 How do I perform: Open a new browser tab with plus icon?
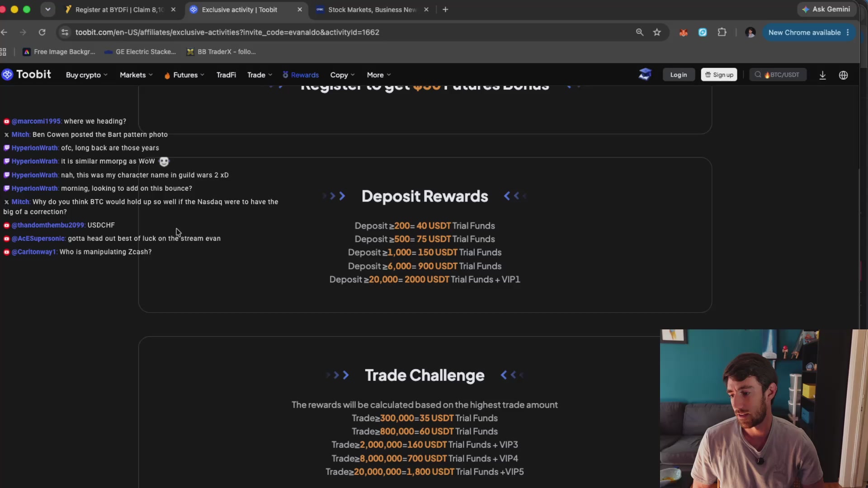coord(445,9)
